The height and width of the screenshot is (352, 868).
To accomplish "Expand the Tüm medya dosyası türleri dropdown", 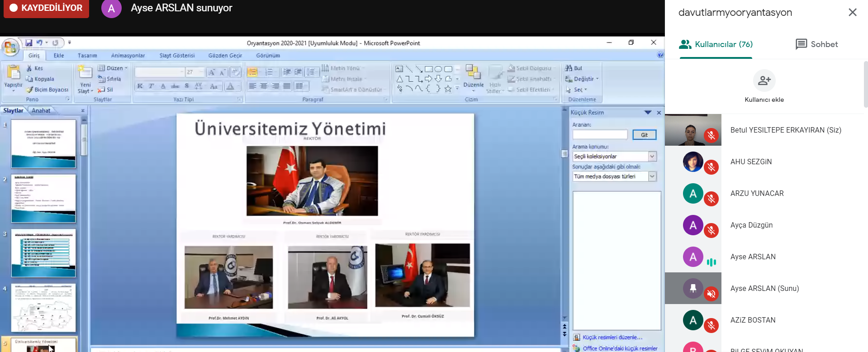I will 652,176.
